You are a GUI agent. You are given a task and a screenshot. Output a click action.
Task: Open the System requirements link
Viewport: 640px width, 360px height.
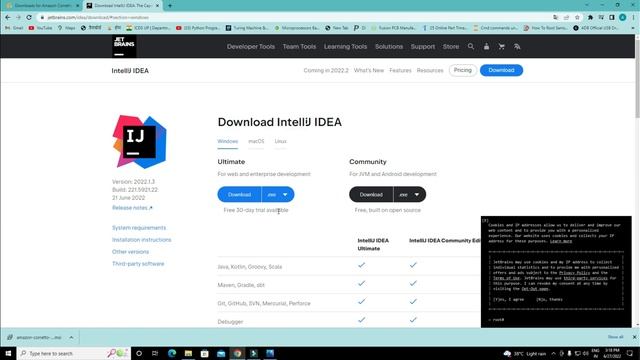(x=139, y=228)
